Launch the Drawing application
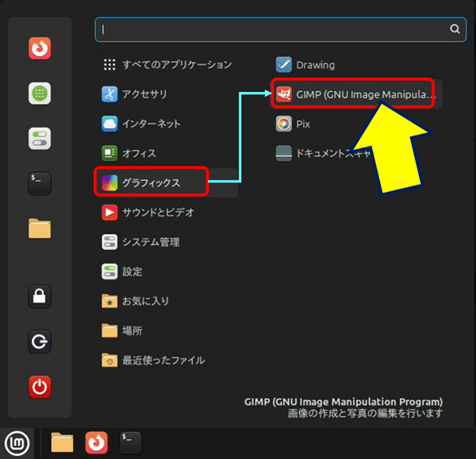Screen dimensions: 476x459 (357, 65)
